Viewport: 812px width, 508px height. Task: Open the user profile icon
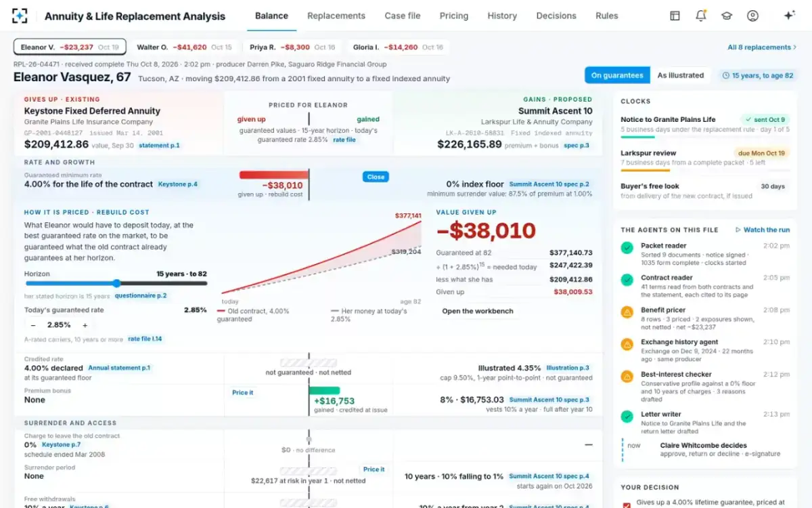[x=752, y=16]
